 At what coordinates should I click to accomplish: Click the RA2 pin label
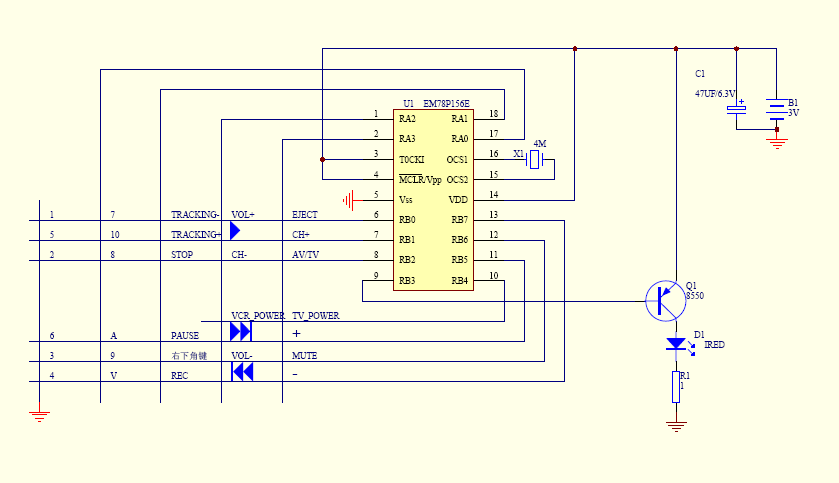coord(407,119)
